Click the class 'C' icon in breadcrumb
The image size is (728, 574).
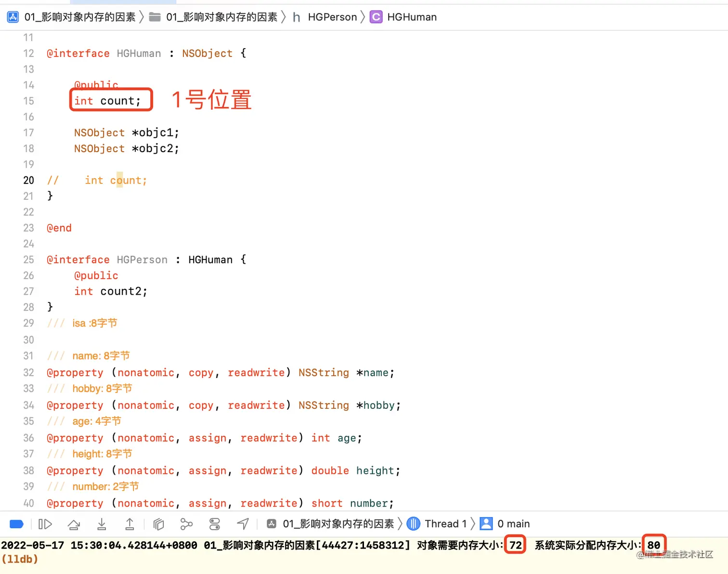click(376, 17)
